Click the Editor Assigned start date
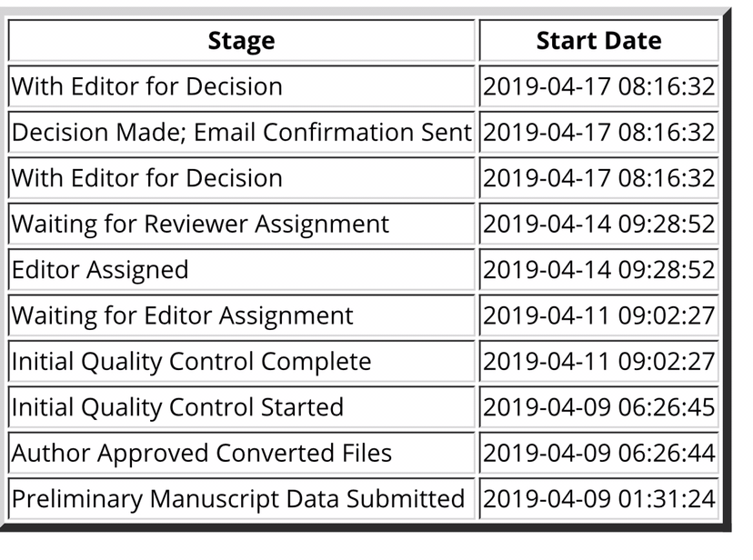Viewport: 753px width, 560px height. click(x=598, y=270)
